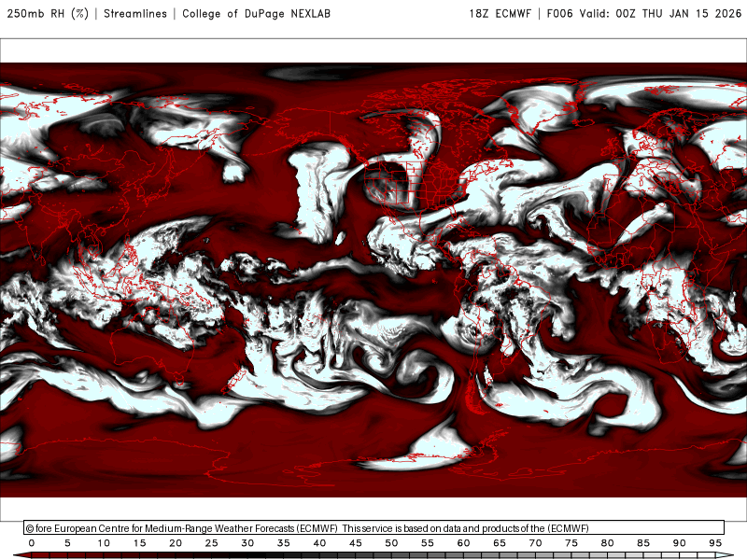Select the "25" colorbar label
This screenshot has height=560, width=747.
(x=212, y=543)
